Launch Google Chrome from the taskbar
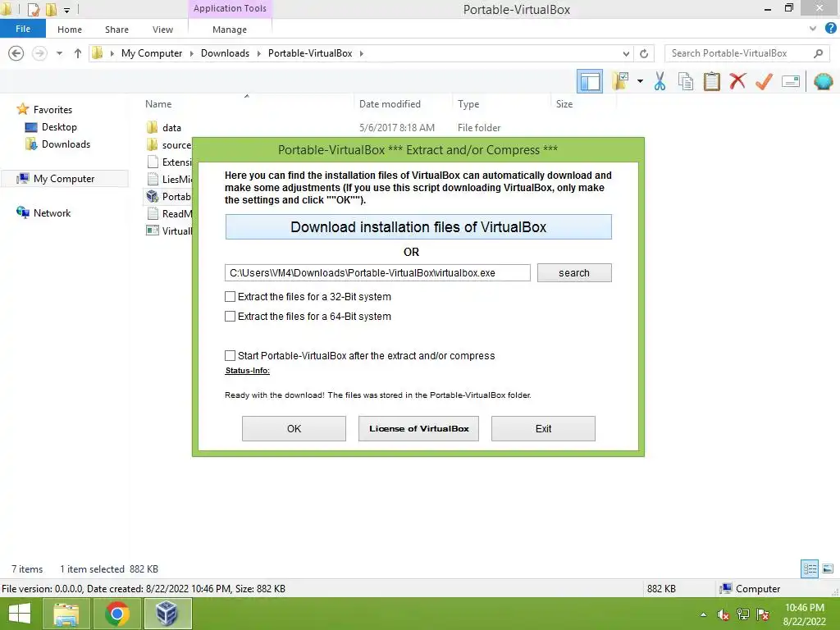The height and width of the screenshot is (630, 840). click(116, 614)
